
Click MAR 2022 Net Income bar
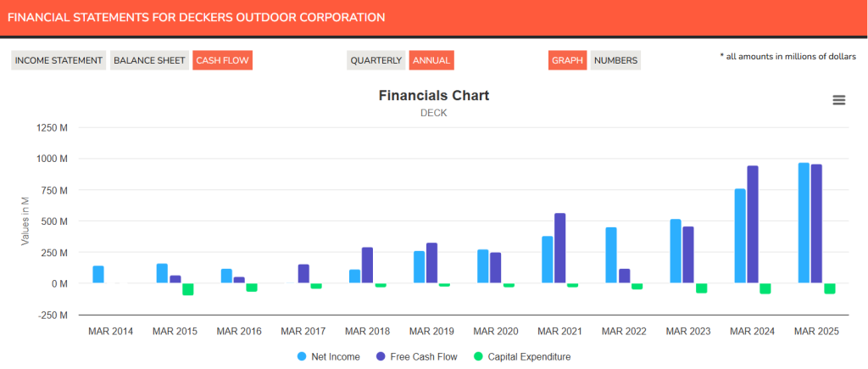(611, 255)
